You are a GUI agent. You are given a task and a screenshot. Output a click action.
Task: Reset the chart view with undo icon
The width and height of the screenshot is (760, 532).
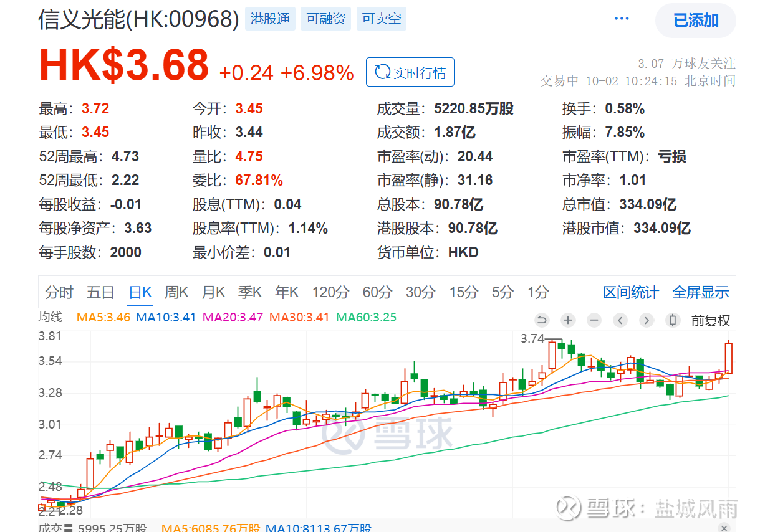tap(542, 320)
